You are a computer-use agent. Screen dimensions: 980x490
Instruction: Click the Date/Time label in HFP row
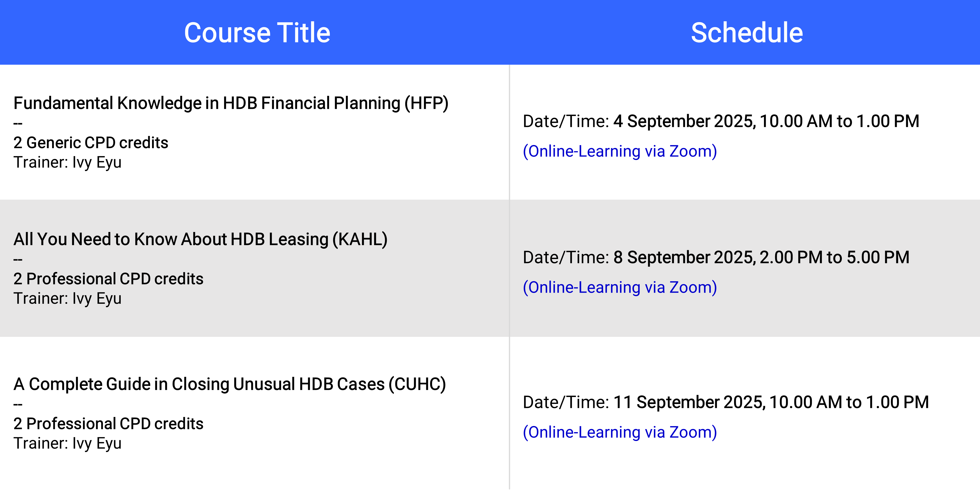[x=566, y=121]
